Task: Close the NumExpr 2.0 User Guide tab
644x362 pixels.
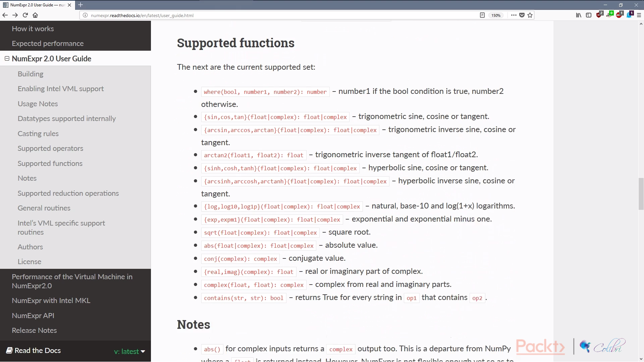Action: click(69, 5)
